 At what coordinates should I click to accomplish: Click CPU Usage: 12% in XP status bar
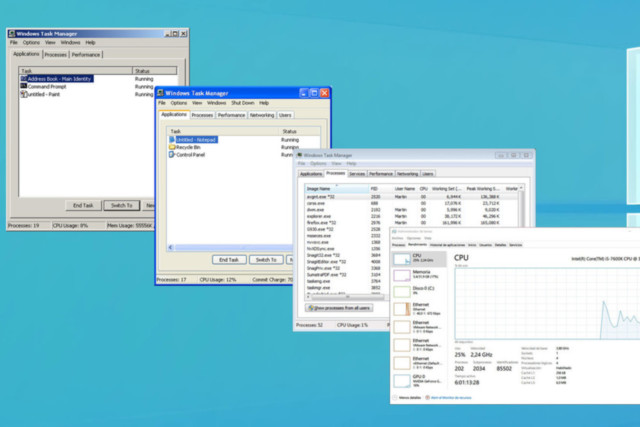[218, 280]
